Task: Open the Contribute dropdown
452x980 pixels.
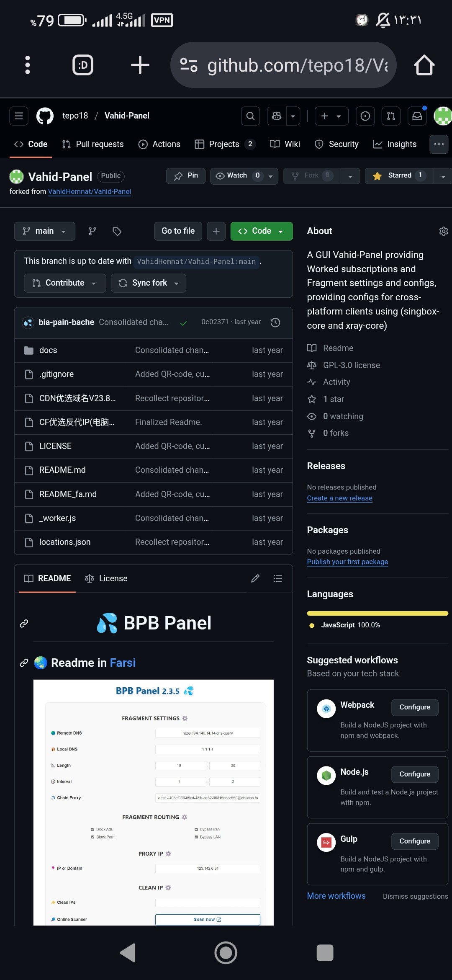Action: point(65,283)
